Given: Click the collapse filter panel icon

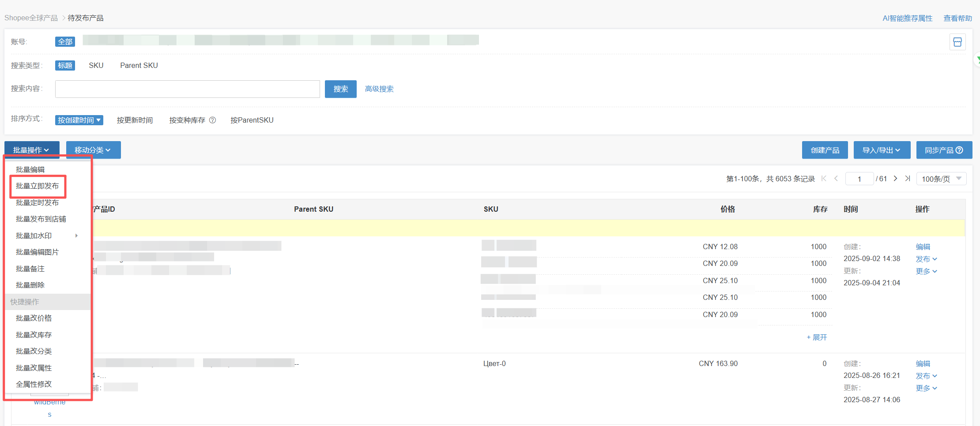Looking at the screenshot, I should tap(957, 42).
